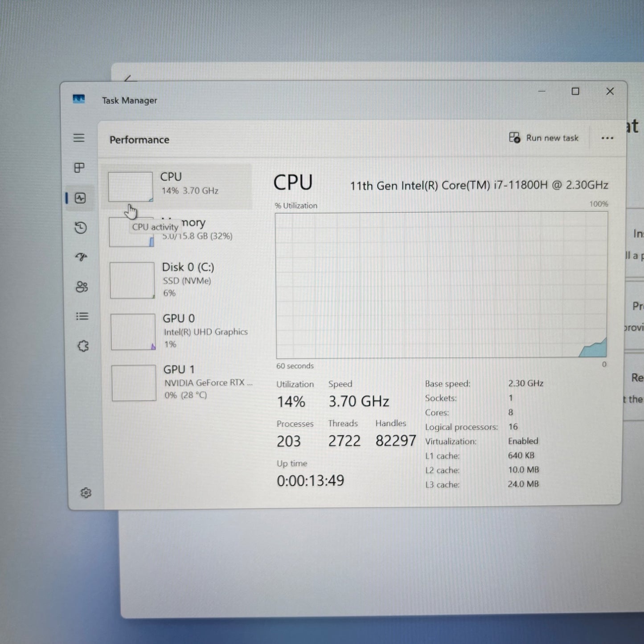
Task: Maximize the Task Manager window
Action: pyautogui.click(x=575, y=91)
